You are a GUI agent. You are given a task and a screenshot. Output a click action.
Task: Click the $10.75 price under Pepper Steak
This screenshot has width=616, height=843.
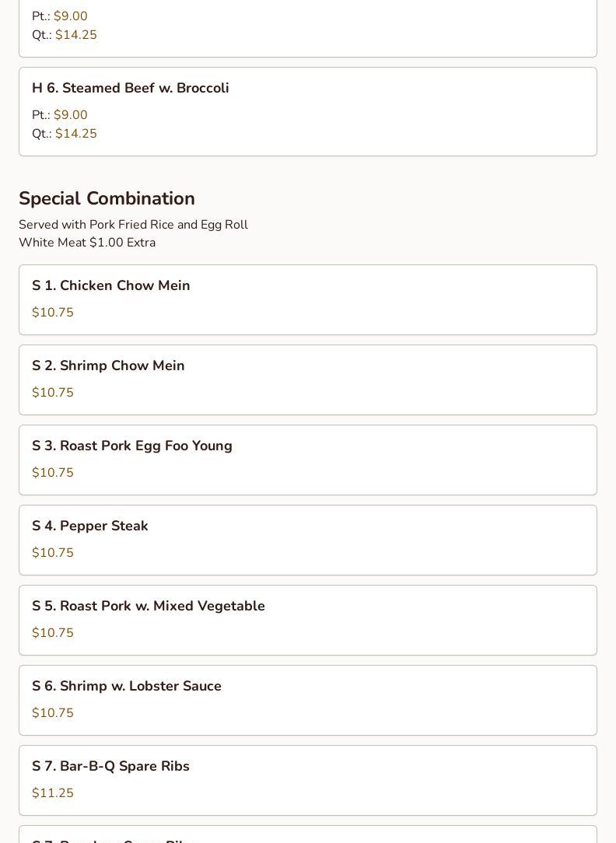coord(53,553)
